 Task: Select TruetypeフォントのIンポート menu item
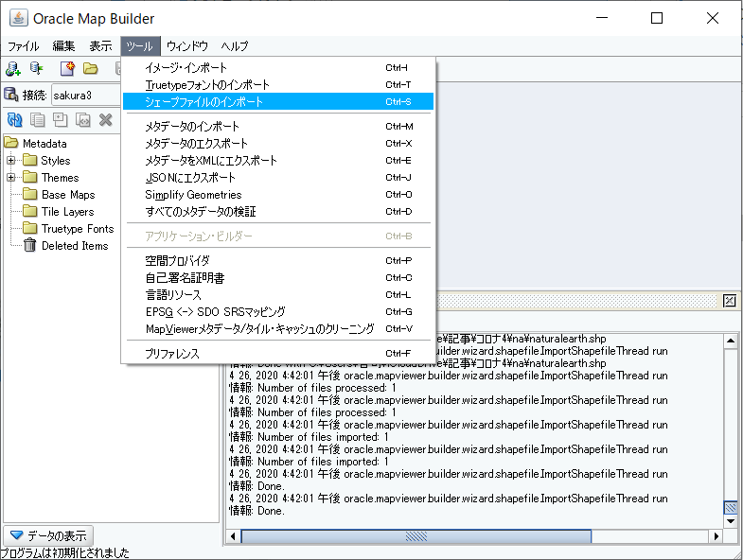point(278,85)
